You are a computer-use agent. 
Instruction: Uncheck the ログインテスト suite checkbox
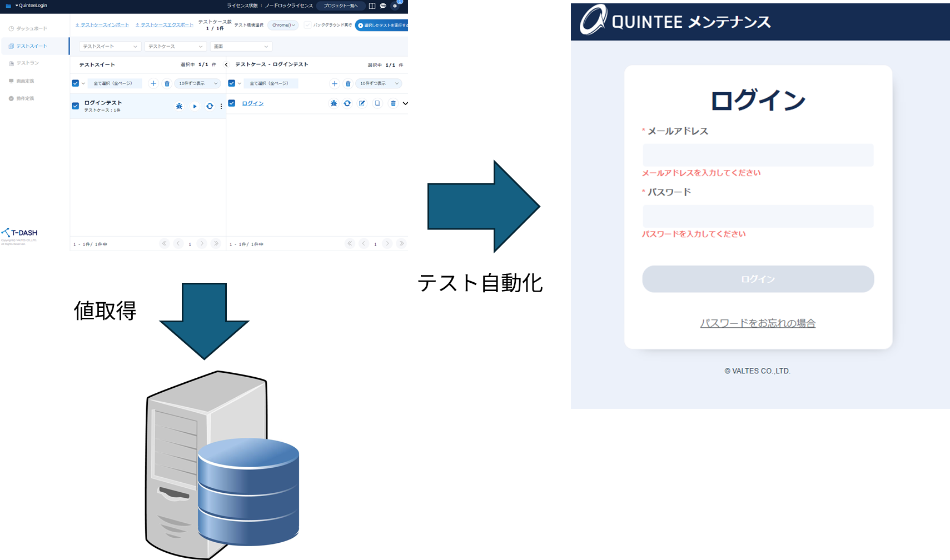76,106
